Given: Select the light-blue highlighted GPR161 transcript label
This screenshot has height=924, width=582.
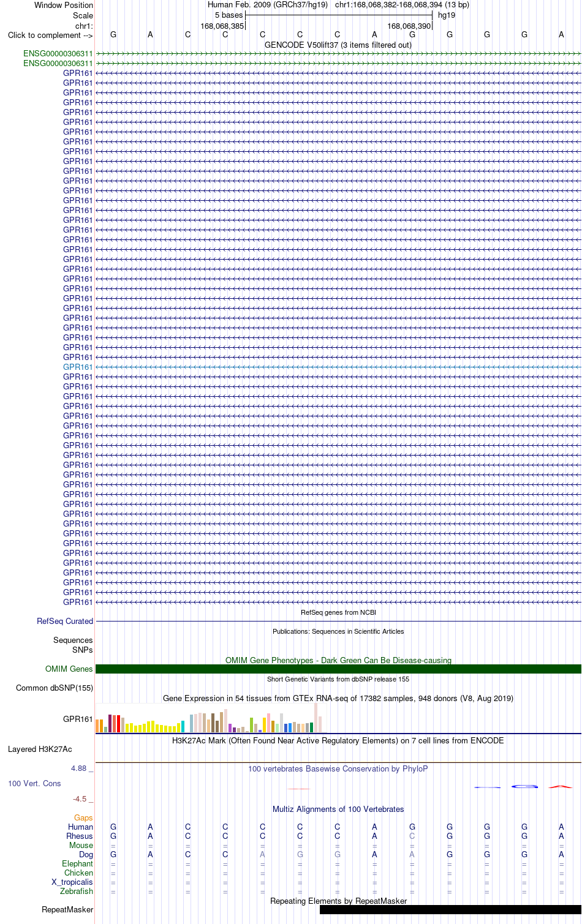Looking at the screenshot, I should point(78,367).
